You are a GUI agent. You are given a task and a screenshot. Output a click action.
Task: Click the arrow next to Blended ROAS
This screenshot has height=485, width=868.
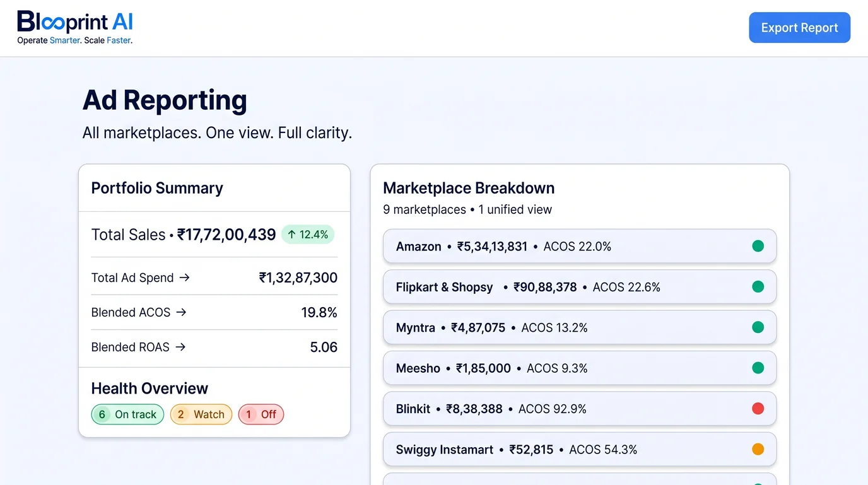(x=180, y=347)
